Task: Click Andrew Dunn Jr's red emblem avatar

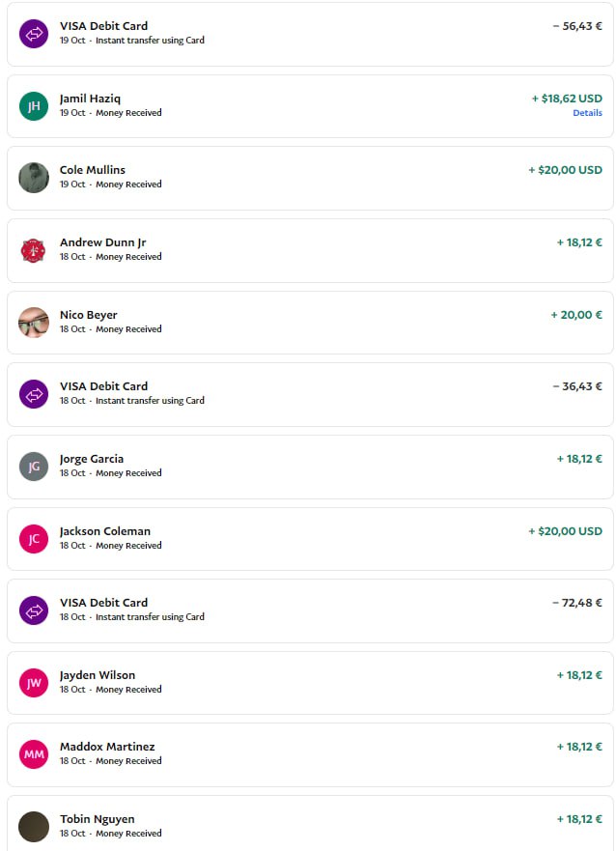Action: (x=34, y=250)
